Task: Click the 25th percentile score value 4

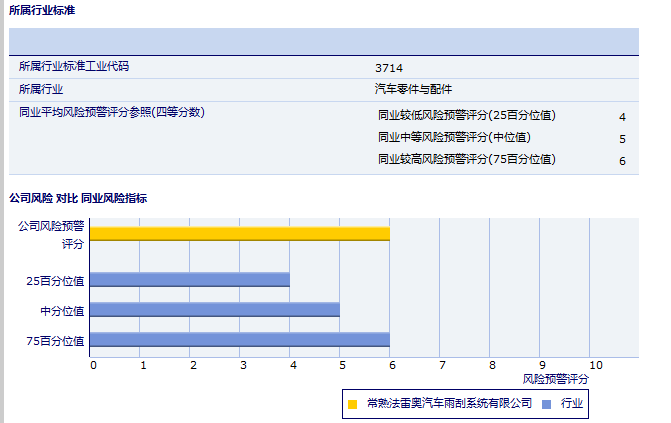Action: pos(622,117)
